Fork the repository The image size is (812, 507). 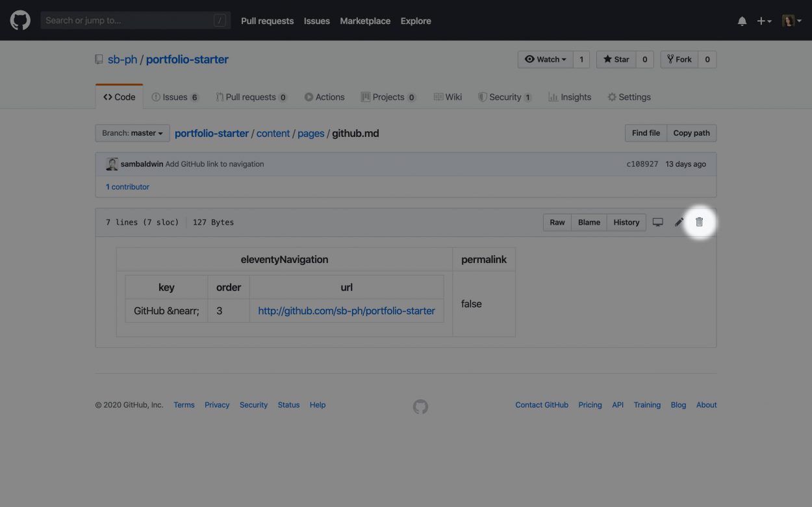pos(679,59)
